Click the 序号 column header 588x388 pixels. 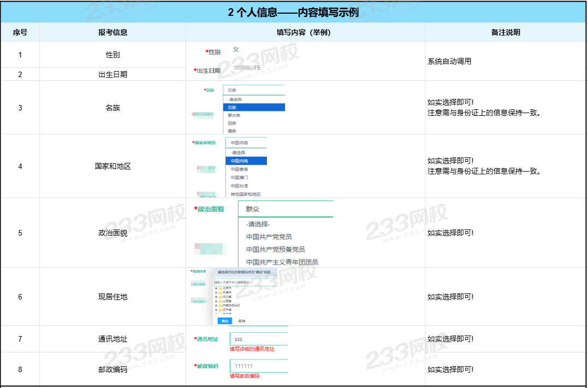[20, 32]
